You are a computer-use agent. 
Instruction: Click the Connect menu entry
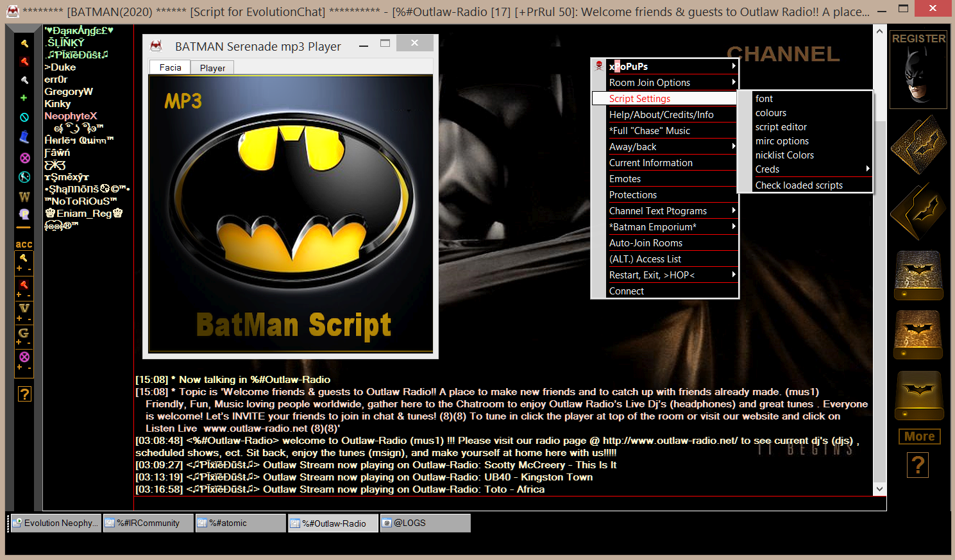click(626, 291)
